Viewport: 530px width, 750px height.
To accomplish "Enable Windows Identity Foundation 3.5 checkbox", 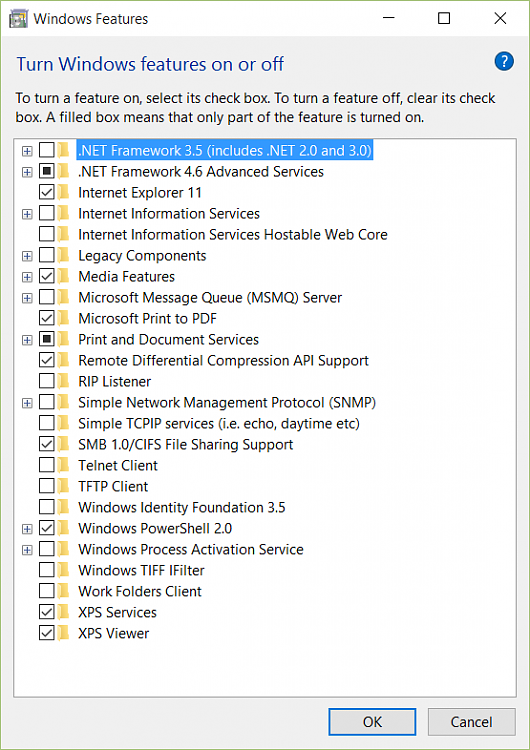I will tap(46, 507).
